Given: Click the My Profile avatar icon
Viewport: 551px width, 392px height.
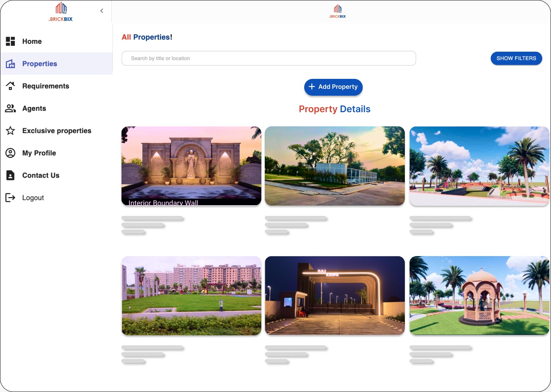Looking at the screenshot, I should pyautogui.click(x=10, y=153).
